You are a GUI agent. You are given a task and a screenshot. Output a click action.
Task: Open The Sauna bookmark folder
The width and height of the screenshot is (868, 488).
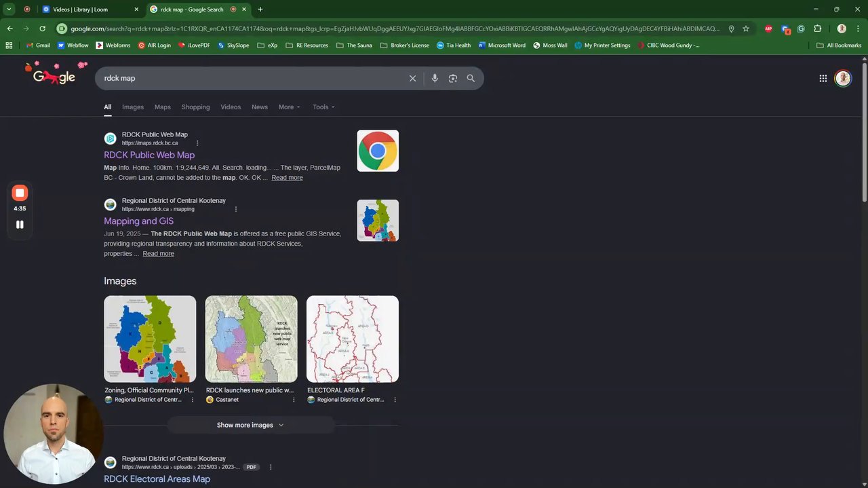coord(355,45)
